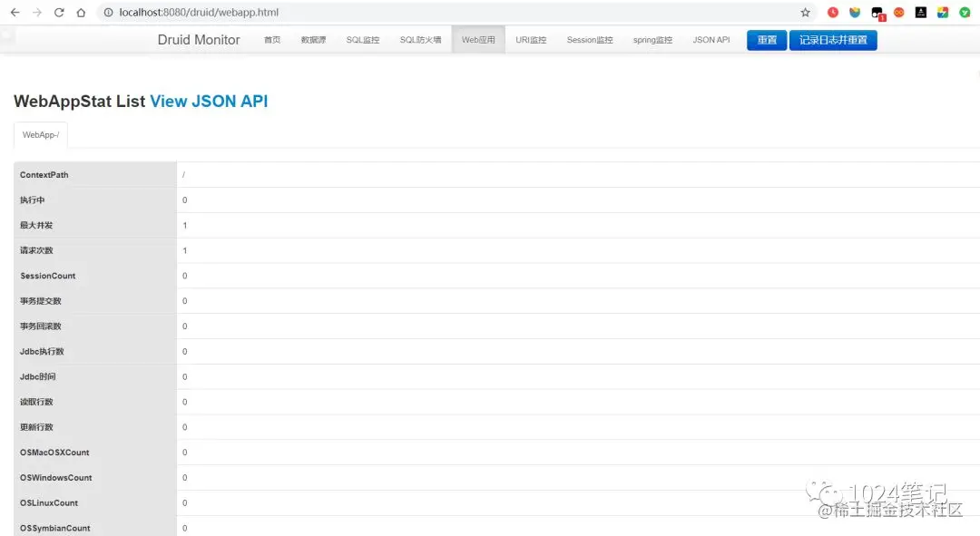Screen dimensions: 980x536
Task: Open the browser home icon
Action: click(x=81, y=13)
